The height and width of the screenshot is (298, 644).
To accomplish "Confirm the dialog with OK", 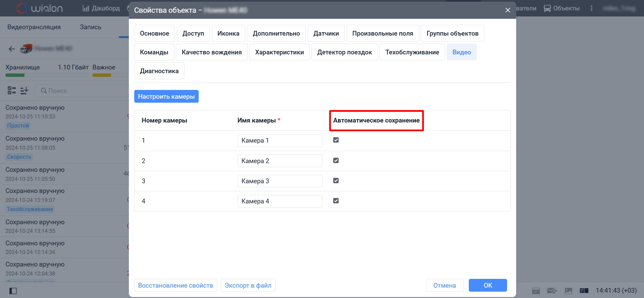I will pos(488,285).
